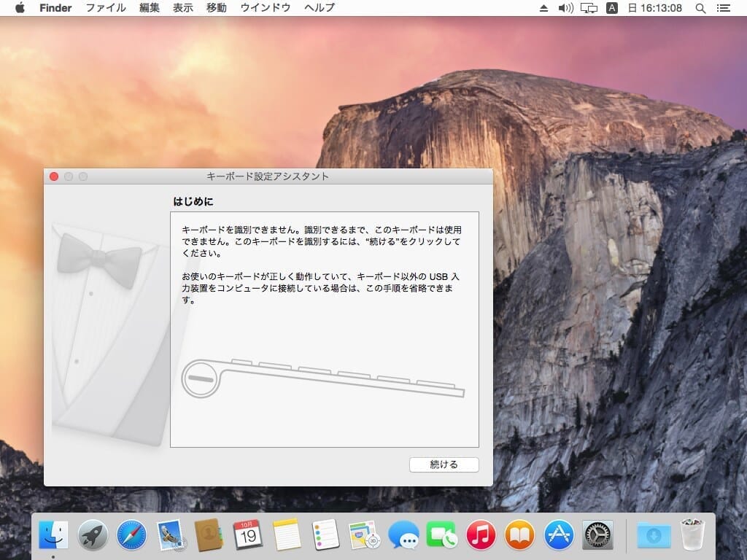Open Launchpad from the Dock
Screen dimensions: 747x560
93,536
